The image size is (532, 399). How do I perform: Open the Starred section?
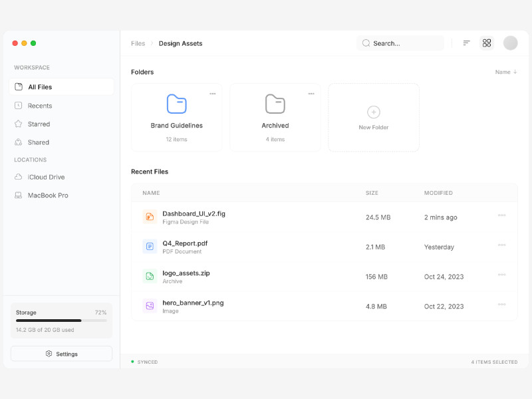pyautogui.click(x=40, y=124)
